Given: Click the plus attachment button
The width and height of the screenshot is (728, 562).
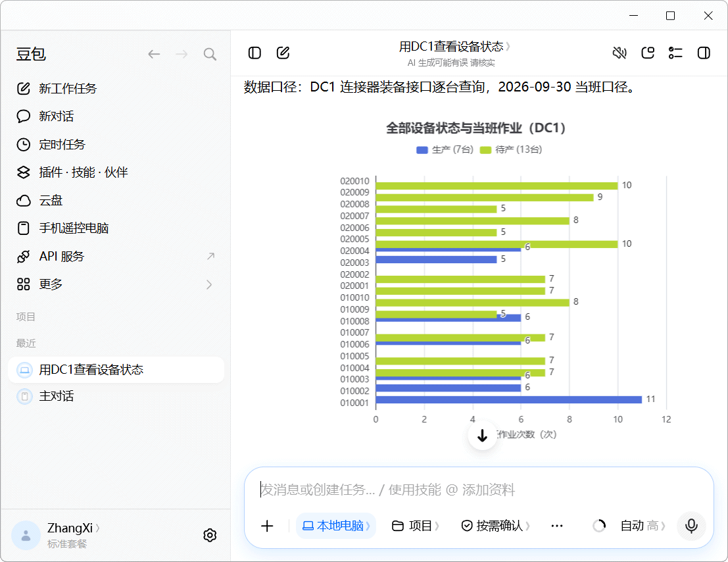Looking at the screenshot, I should point(267,526).
